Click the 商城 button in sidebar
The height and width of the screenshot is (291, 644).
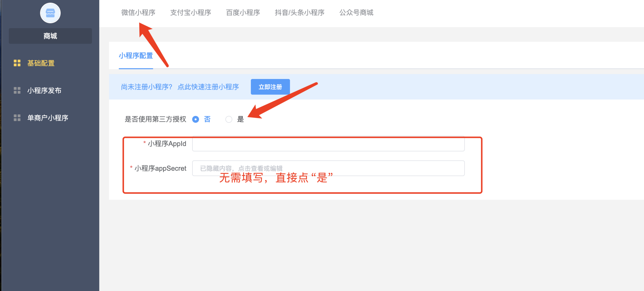click(x=50, y=36)
